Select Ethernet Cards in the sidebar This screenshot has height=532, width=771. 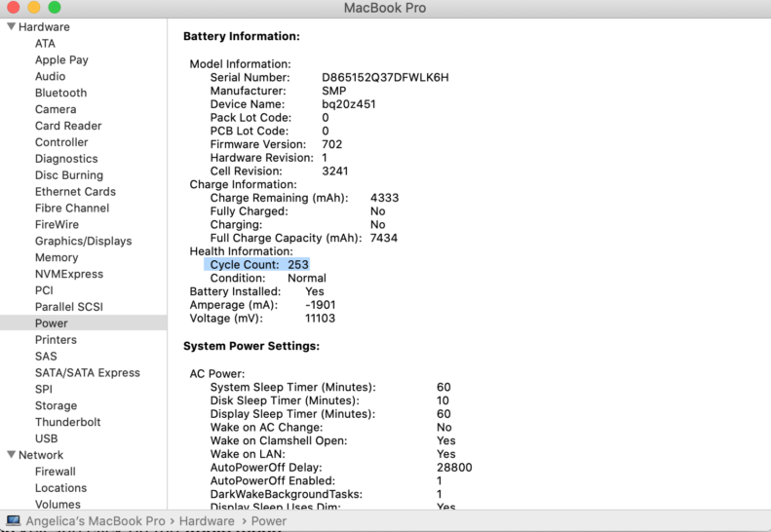pyautogui.click(x=75, y=192)
